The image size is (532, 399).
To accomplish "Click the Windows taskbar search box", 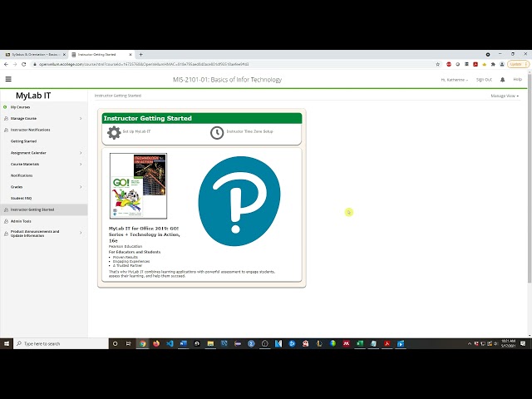I will [x=61, y=343].
